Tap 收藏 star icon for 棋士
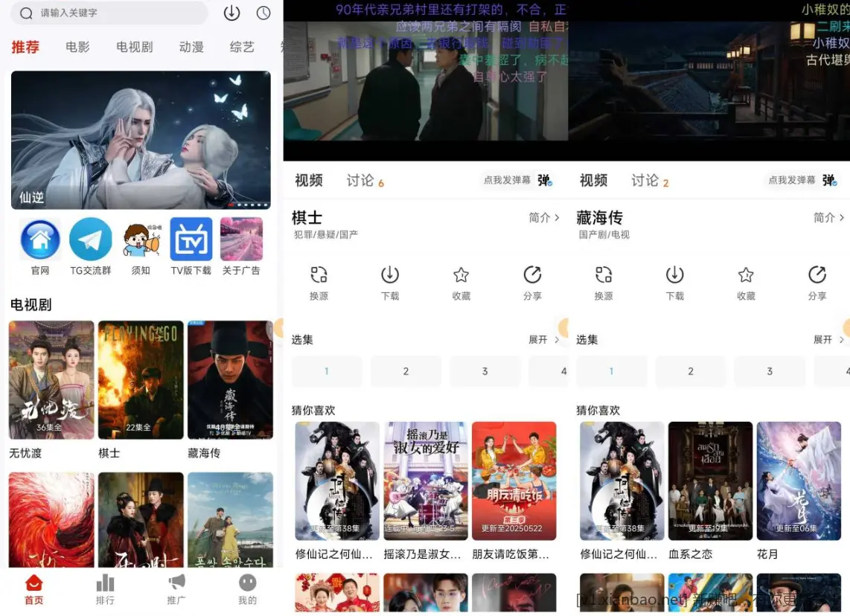850x616 pixels. [x=461, y=275]
